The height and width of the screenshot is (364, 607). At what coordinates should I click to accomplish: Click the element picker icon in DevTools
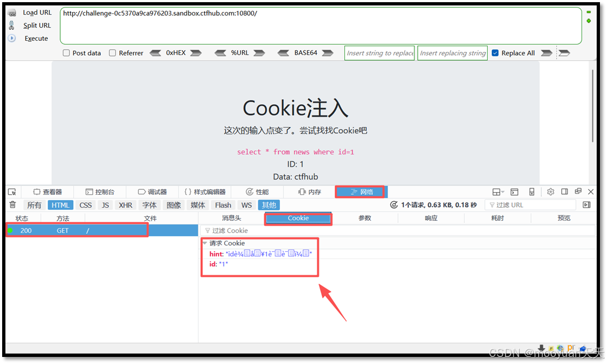[12, 191]
